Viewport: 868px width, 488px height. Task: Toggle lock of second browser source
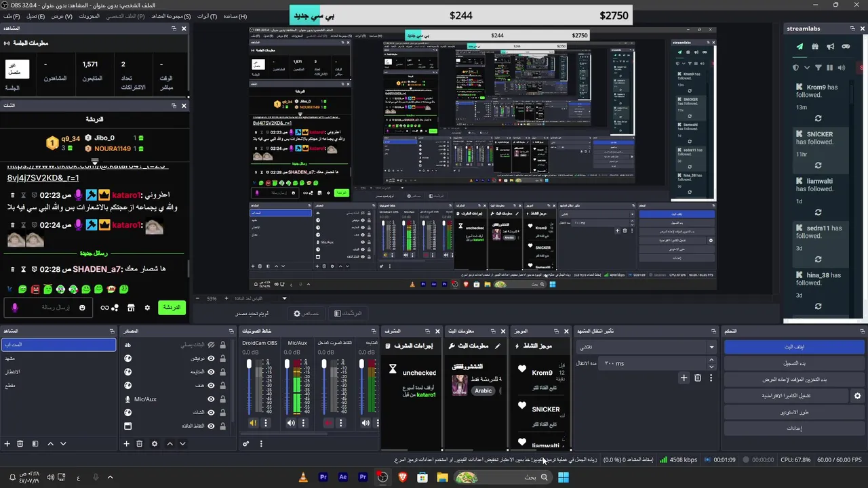click(x=222, y=372)
